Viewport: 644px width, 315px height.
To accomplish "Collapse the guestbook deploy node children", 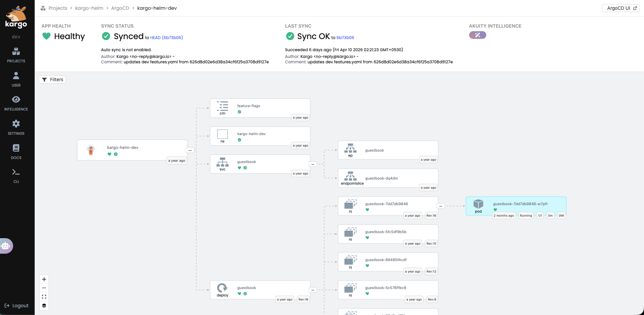I will (x=313, y=290).
